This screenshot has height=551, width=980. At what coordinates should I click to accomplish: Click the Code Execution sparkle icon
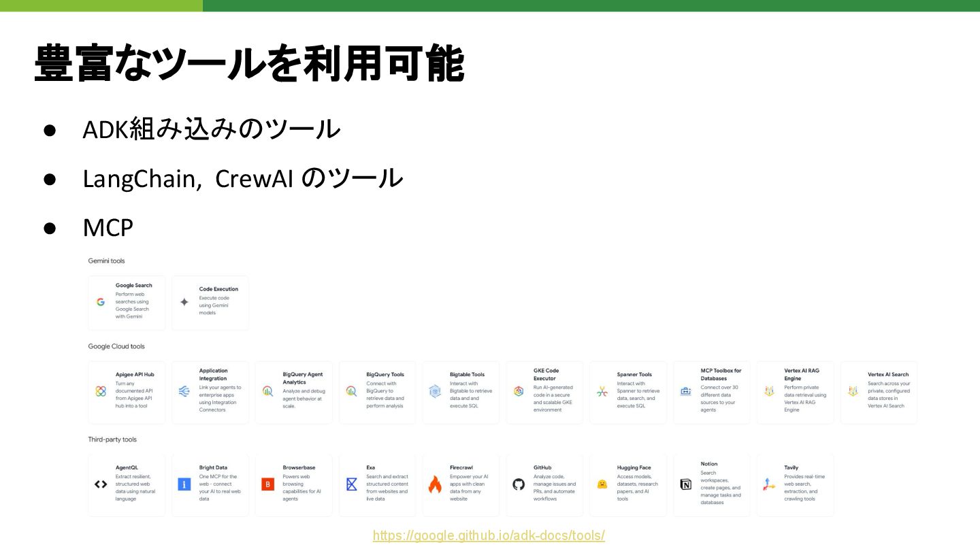coord(184,301)
